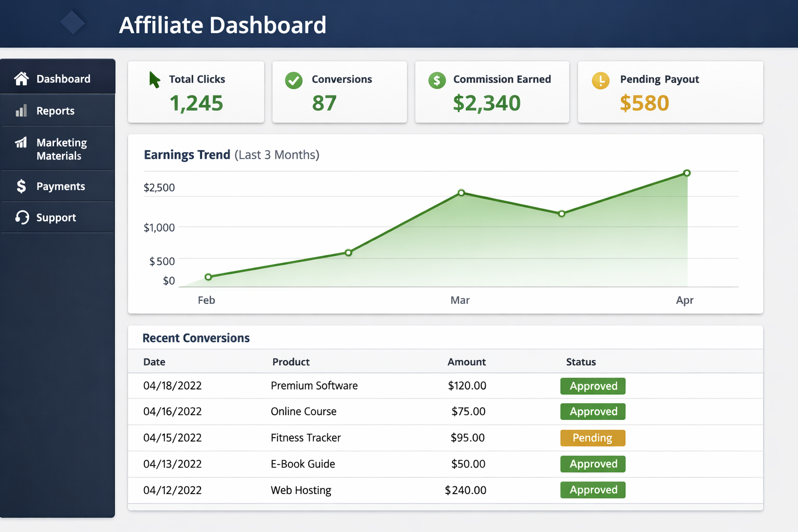Click the diamond logo in the header
Screen dimensions: 798x532
tap(73, 23)
